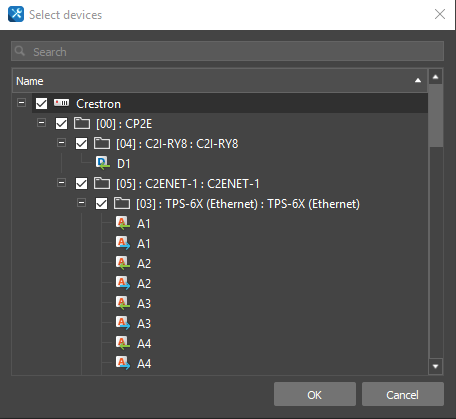Select the D1 label
This screenshot has width=456, height=419.
point(124,164)
